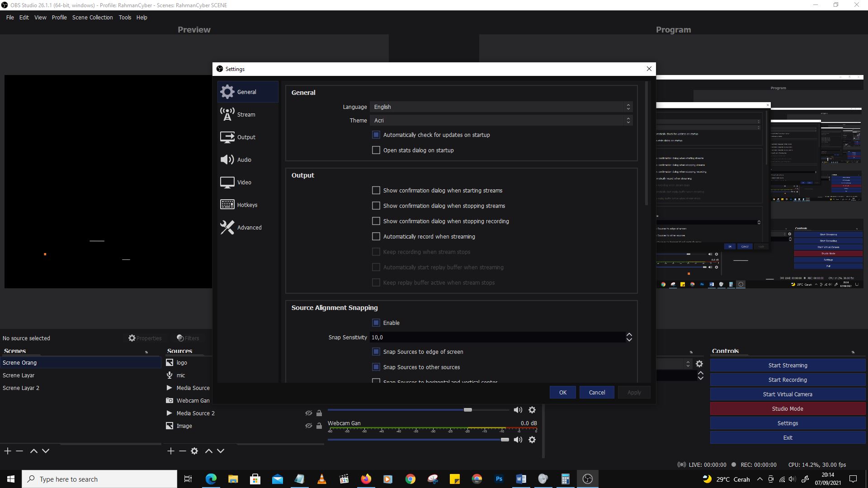Enable Automatically record when streaming
Image resolution: width=868 pixels, height=488 pixels.
click(376, 236)
